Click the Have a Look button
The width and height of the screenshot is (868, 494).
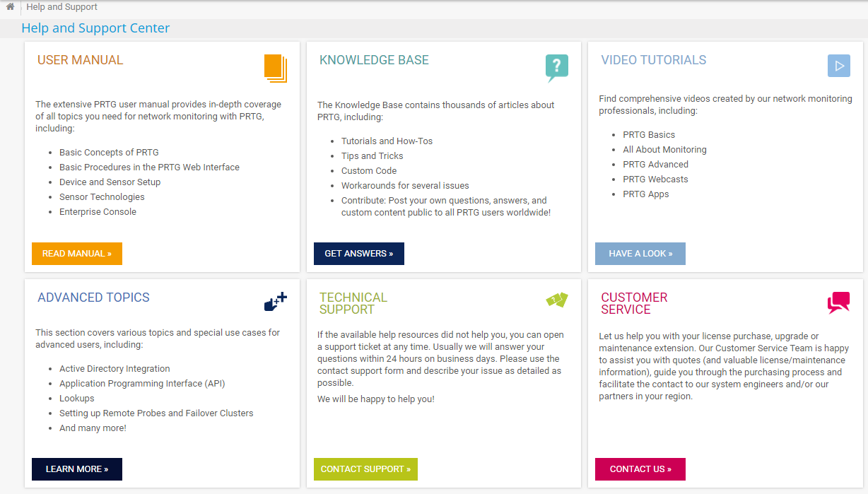pos(640,254)
